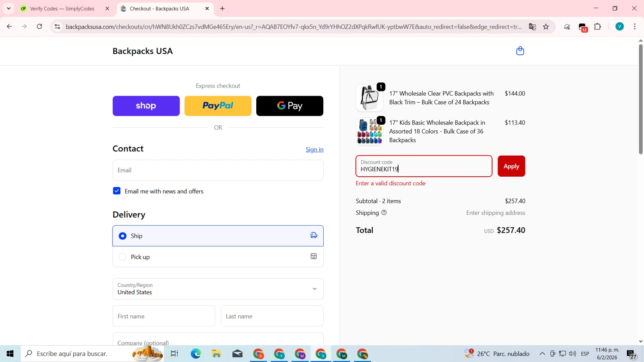Click the Last name field
The image size is (644, 362).
coord(272,316)
